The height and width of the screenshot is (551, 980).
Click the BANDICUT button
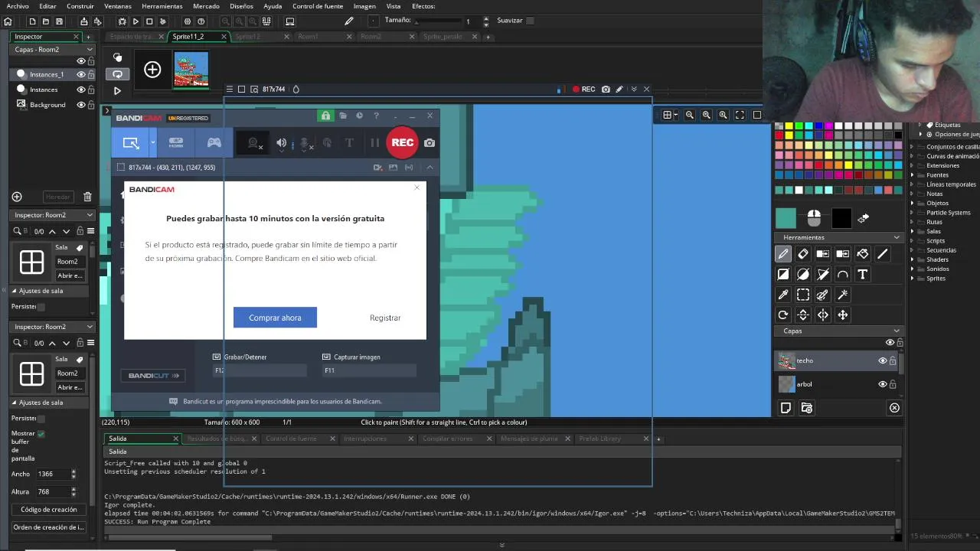[x=153, y=376]
